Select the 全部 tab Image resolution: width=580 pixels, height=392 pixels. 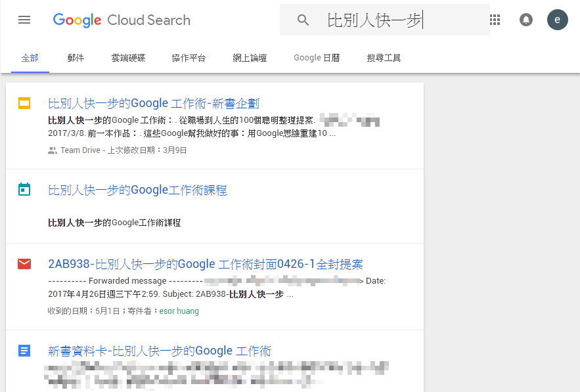(x=30, y=58)
